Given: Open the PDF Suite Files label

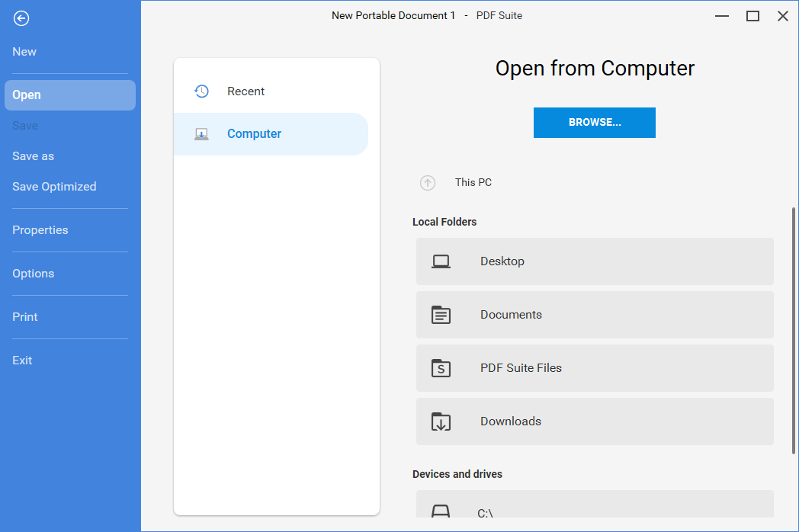Looking at the screenshot, I should coord(521,368).
